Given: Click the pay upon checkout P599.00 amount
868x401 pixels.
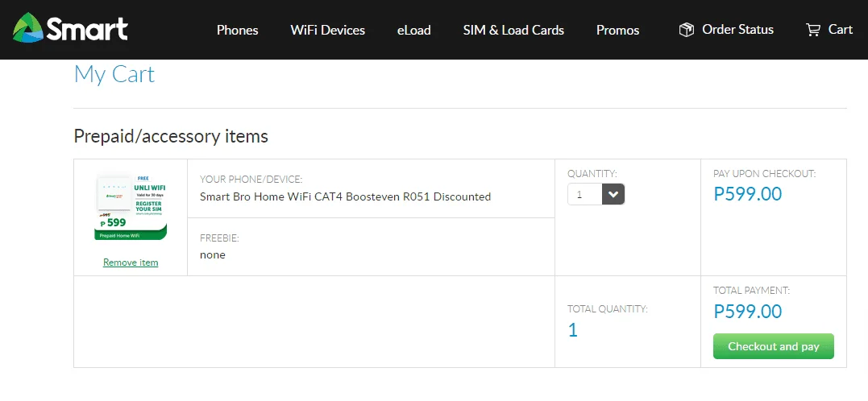Looking at the screenshot, I should (x=748, y=194).
